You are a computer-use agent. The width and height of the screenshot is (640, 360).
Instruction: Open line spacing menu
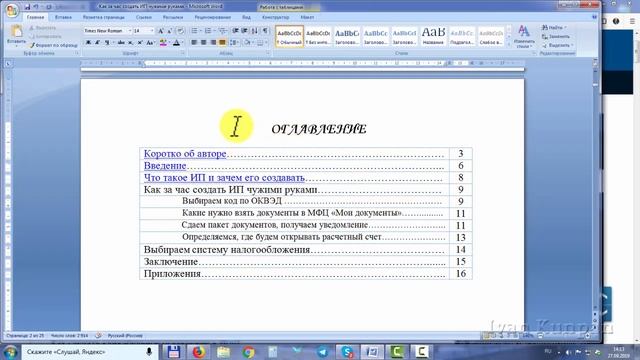tap(234, 42)
